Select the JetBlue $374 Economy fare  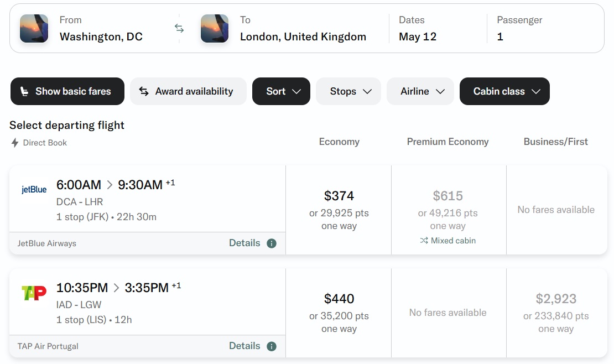pos(339,210)
